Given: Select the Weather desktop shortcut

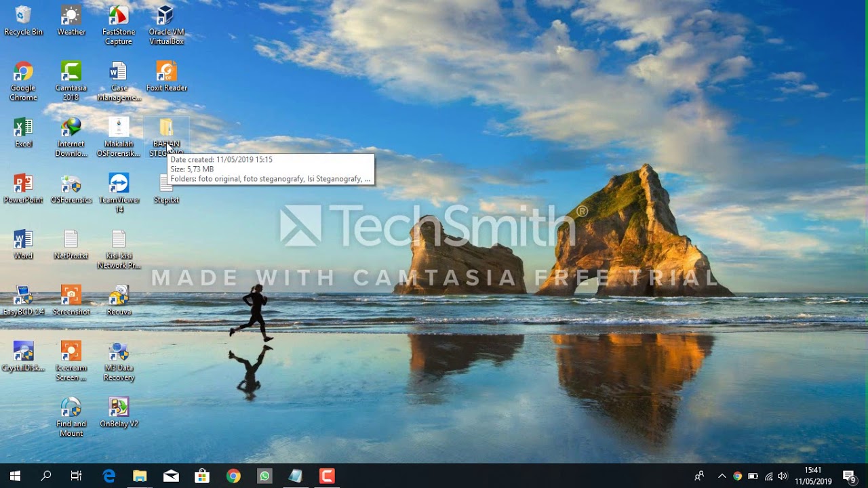Looking at the screenshot, I should pos(71,21).
